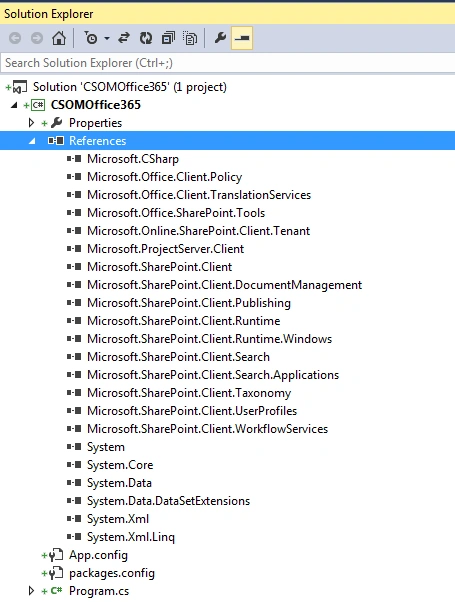Screen dimensions: 455x602
Task: Select System.Data.DataSetExtensions reference
Action: tap(168, 501)
